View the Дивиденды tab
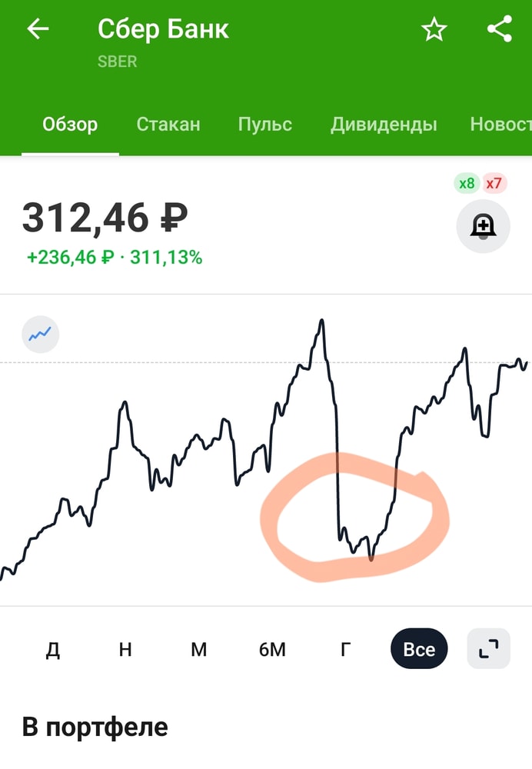532x769 pixels. (x=384, y=125)
